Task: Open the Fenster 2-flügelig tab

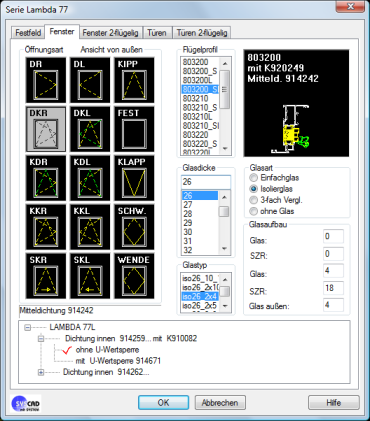Action: coord(110,33)
